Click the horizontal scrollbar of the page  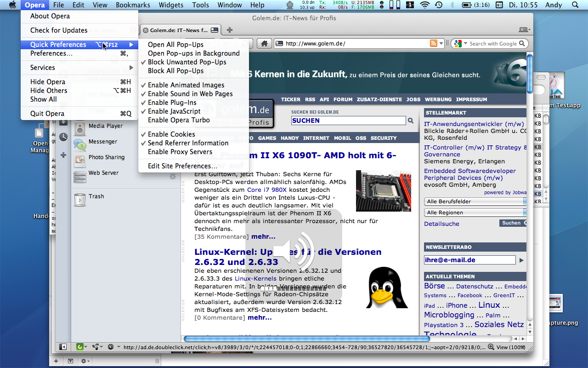click(306, 339)
